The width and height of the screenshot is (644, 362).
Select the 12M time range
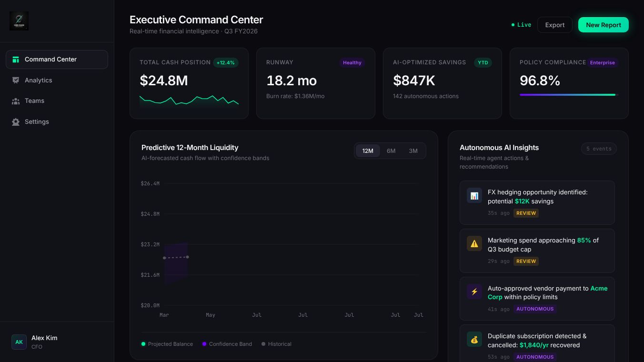pyautogui.click(x=368, y=151)
